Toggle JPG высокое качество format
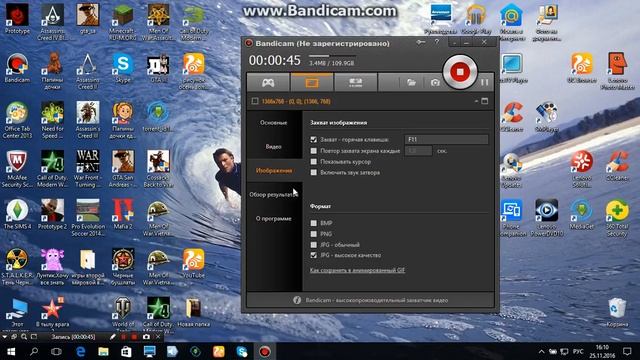This screenshot has width=640, height=360. click(313, 256)
